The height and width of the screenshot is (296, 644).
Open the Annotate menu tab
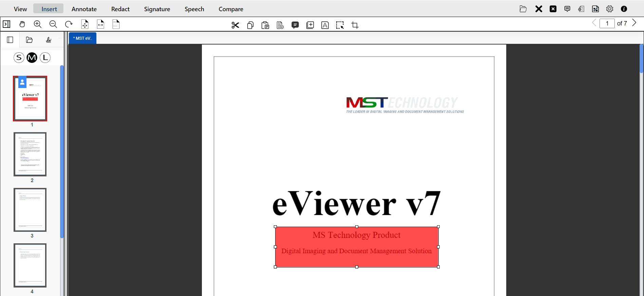click(x=84, y=9)
